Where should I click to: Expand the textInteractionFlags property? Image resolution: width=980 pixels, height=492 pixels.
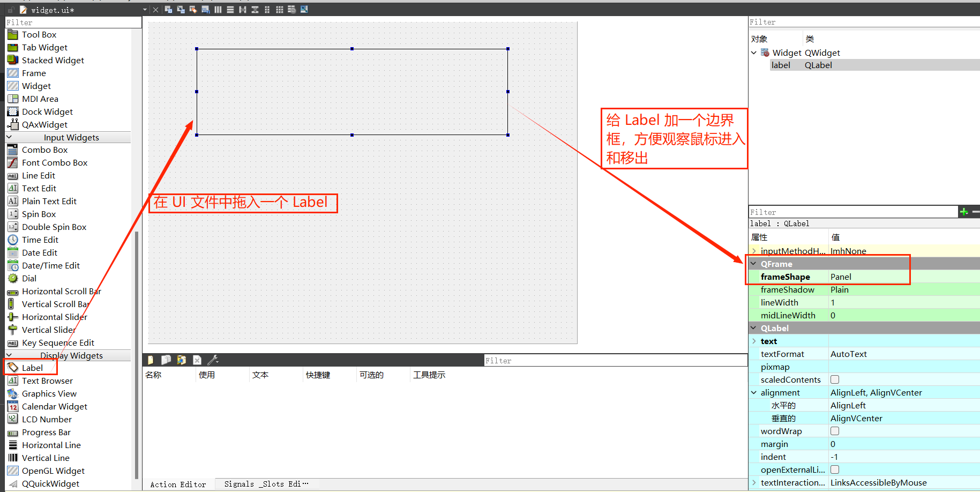[754, 482]
